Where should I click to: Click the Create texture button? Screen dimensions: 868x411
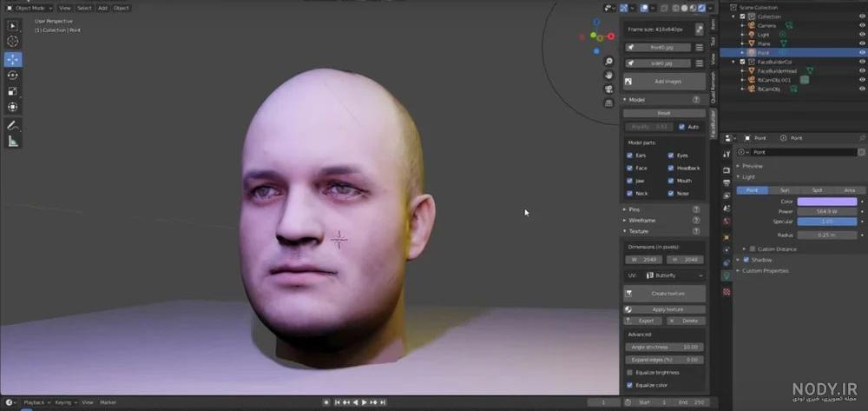coord(664,294)
